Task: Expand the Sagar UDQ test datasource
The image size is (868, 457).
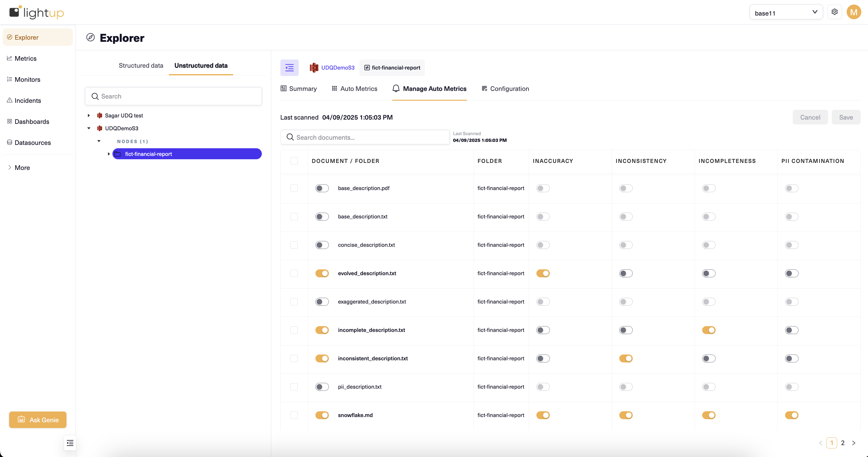Action: tap(89, 115)
